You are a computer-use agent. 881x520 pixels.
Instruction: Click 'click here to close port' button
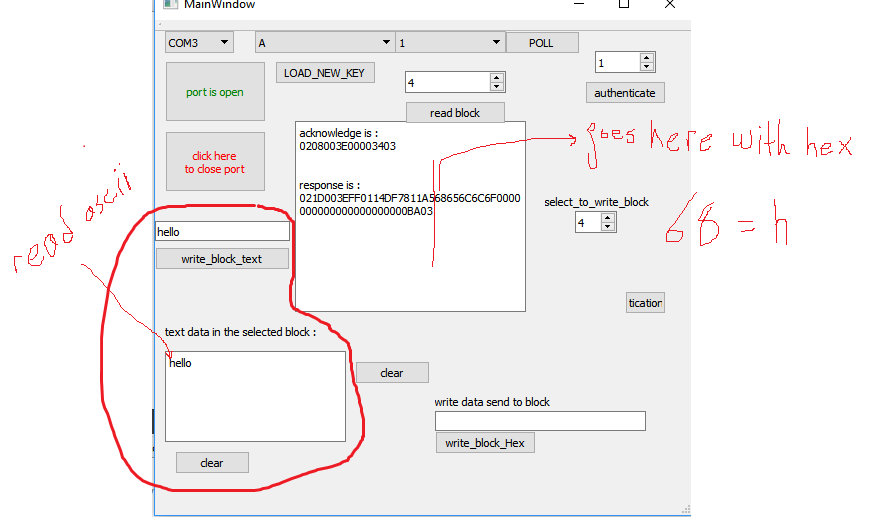tap(215, 162)
